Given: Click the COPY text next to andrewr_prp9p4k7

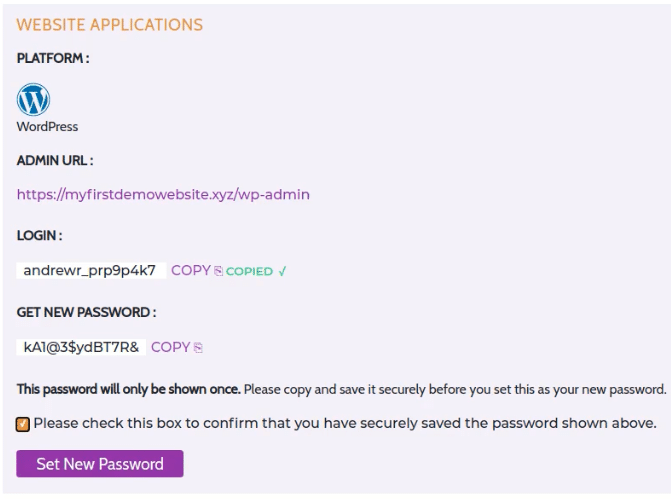Looking at the screenshot, I should [x=191, y=270].
